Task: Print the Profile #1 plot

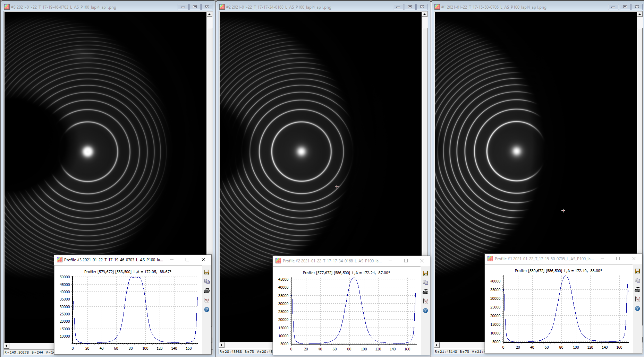Action: [x=637, y=290]
